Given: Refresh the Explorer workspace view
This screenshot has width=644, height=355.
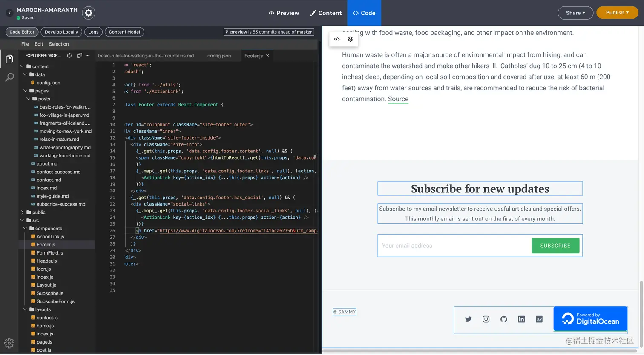Looking at the screenshot, I should click(69, 55).
